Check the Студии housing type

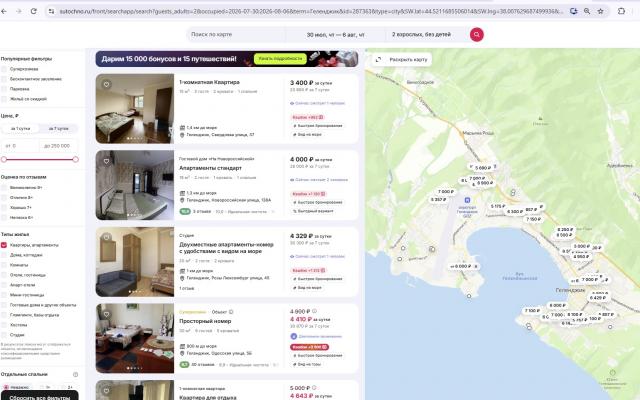pos(4,335)
